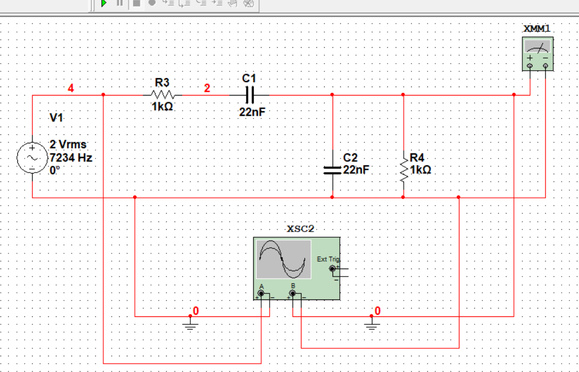Select the XSC2 oscilloscope instrument
579x372 pixels.
coord(297,269)
